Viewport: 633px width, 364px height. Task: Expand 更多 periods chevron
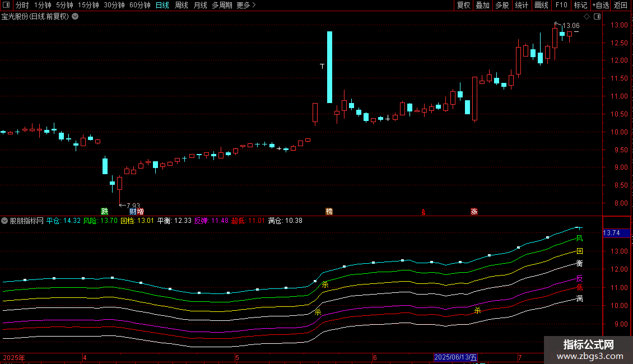254,5
